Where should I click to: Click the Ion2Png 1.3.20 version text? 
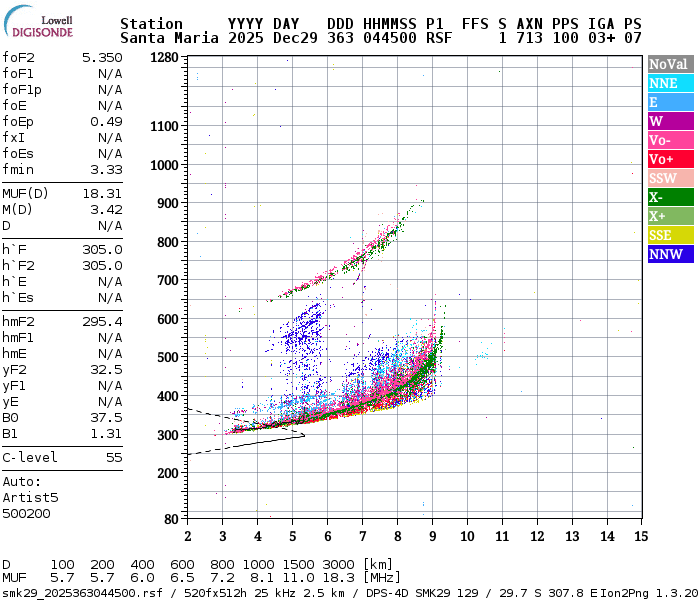pyautogui.click(x=650, y=593)
